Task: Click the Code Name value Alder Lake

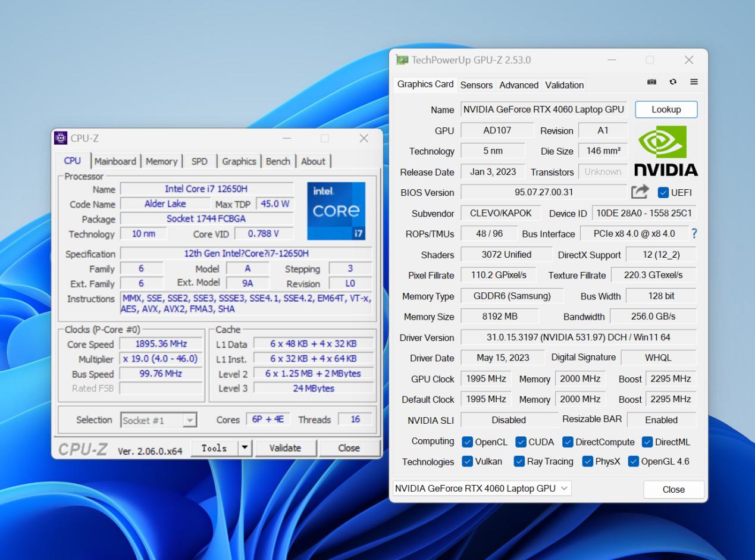Action: point(165,204)
